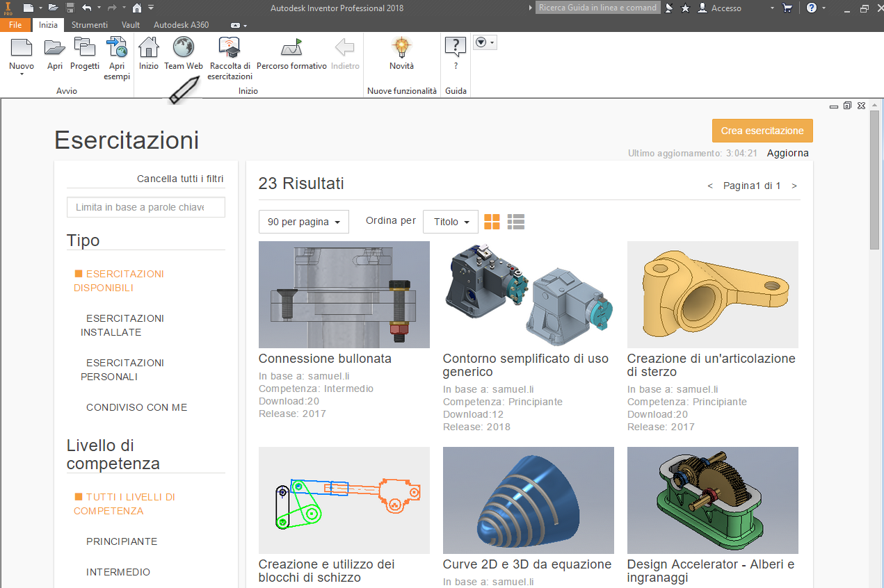Switch results to grid view

tap(492, 222)
